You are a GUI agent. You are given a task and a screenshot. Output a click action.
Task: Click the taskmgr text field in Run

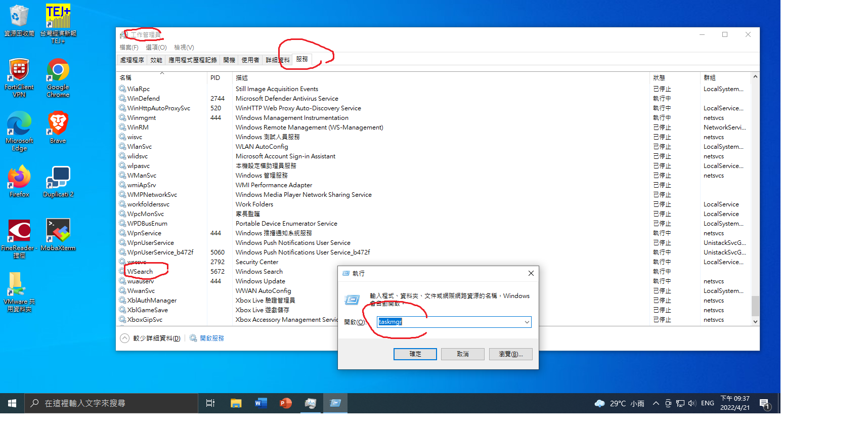[450, 322]
